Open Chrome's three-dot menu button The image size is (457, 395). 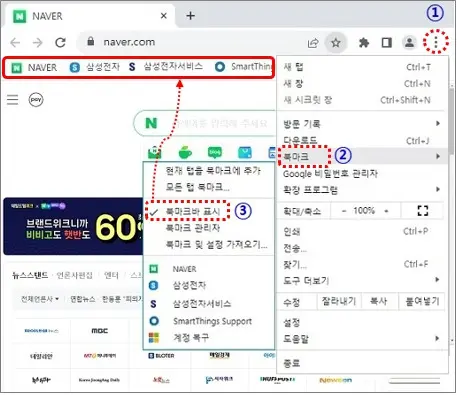(x=436, y=42)
